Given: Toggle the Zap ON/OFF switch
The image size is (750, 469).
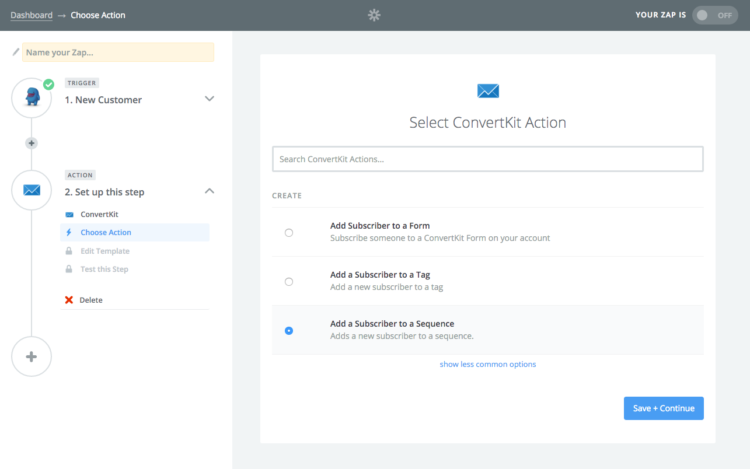Looking at the screenshot, I should 715,15.
